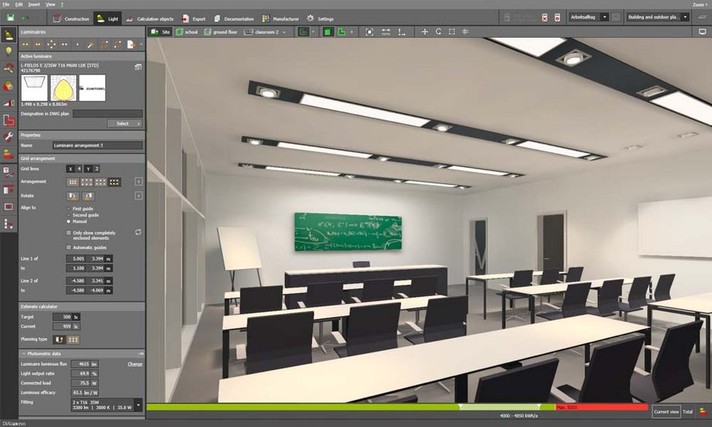Viewport: 712px width, 427px height.
Task: Expand the Fitting lamp dropdown
Action: [138, 405]
